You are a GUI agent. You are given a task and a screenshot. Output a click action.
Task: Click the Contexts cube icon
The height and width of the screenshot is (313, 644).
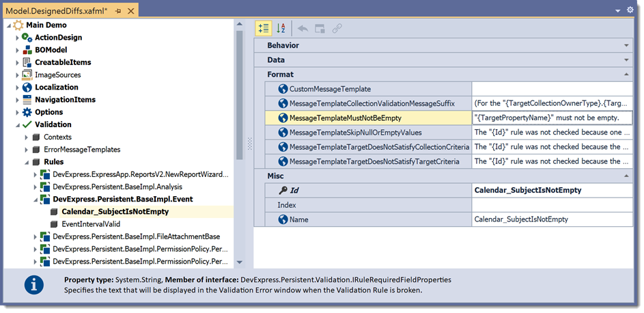36,137
